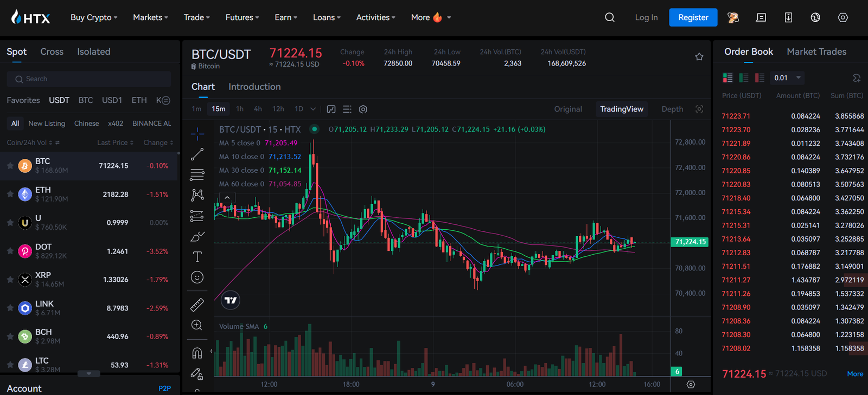
Task: Open the Introduction tab
Action: (x=254, y=87)
